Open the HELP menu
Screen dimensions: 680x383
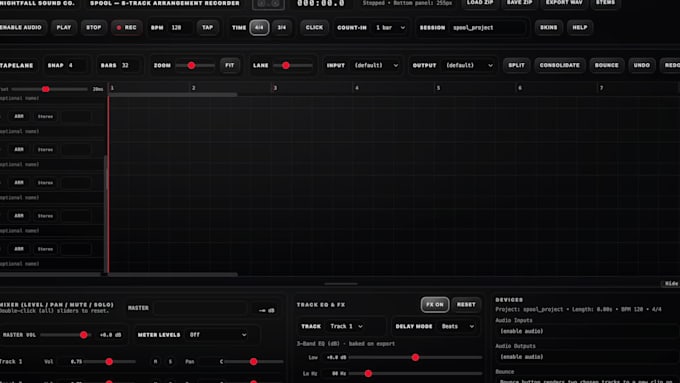tap(580, 27)
